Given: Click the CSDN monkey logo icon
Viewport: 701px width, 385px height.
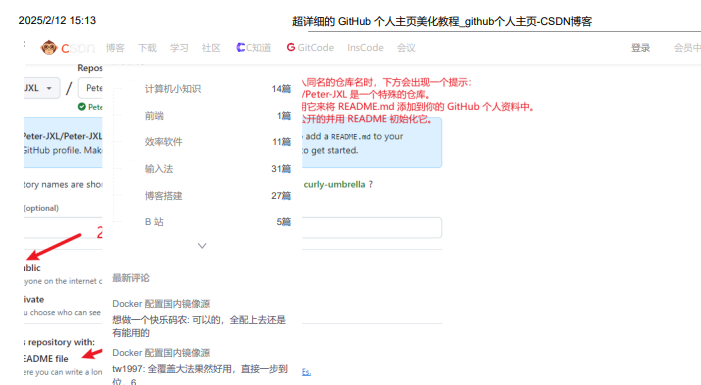Looking at the screenshot, I should pos(48,47).
